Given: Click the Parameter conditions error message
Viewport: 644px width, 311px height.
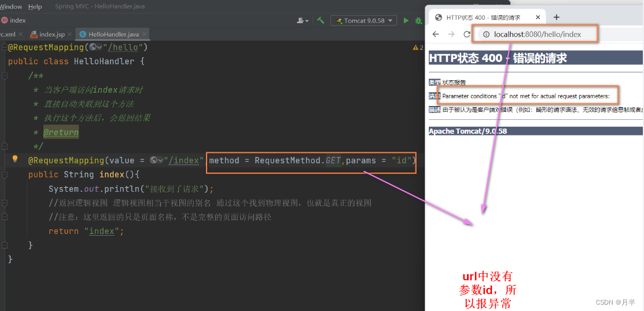Looking at the screenshot, I should pyautogui.click(x=526, y=96).
